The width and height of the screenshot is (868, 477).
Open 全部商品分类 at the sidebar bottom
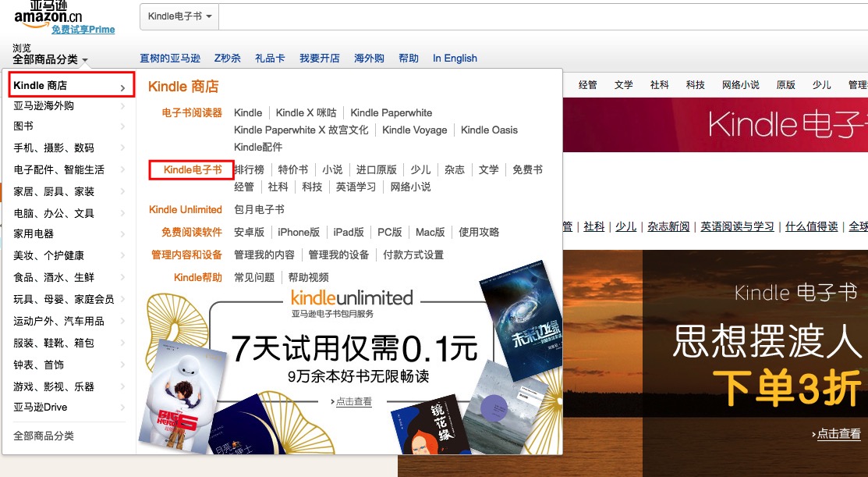tap(44, 436)
